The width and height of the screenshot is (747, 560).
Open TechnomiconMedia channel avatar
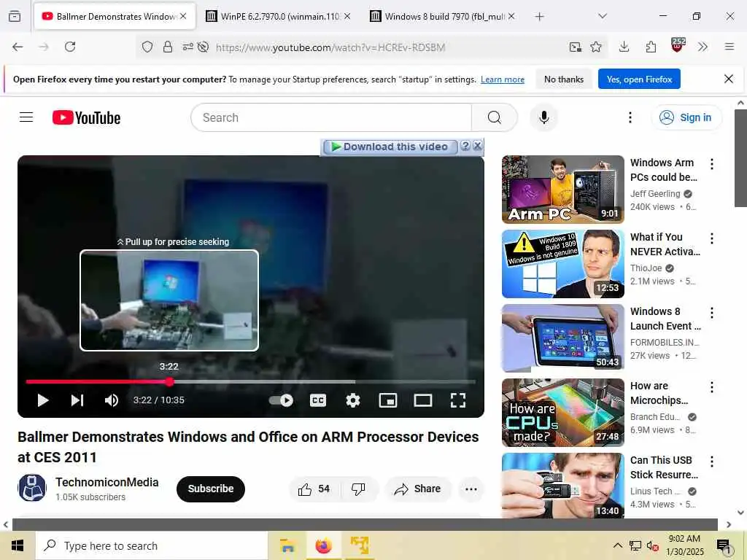pos(32,488)
